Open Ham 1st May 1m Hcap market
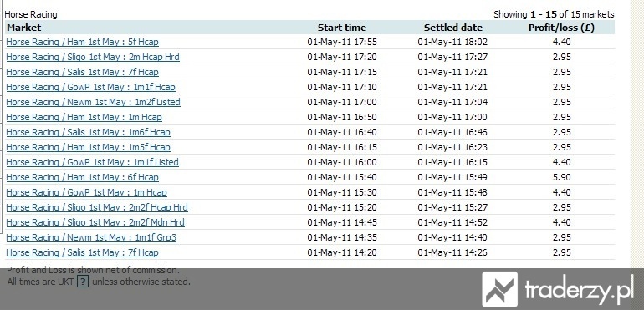This screenshot has width=644, height=310. [x=84, y=118]
